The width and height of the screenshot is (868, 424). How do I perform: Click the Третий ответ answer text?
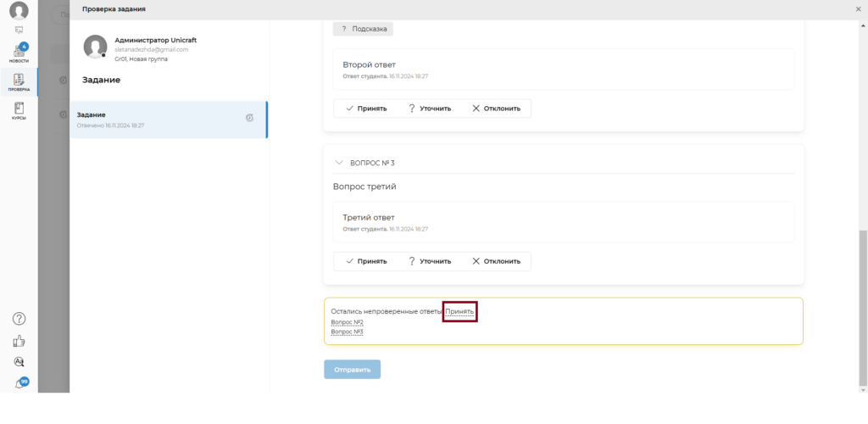369,218
